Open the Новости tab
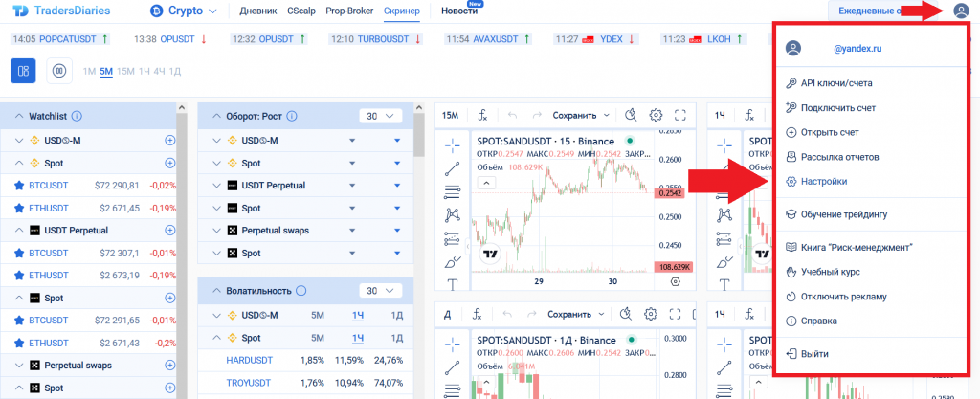 (458, 11)
